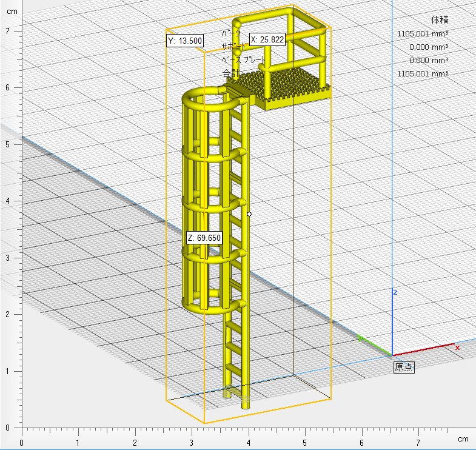Click the 体積 volume heading
Image resolution: width=476 pixels, height=450 pixels.
click(x=439, y=20)
